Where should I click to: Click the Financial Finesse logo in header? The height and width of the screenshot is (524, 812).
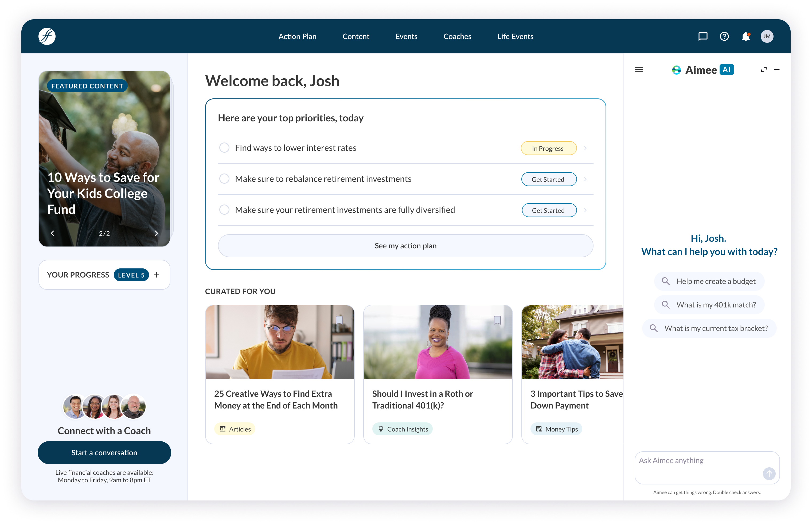(47, 36)
